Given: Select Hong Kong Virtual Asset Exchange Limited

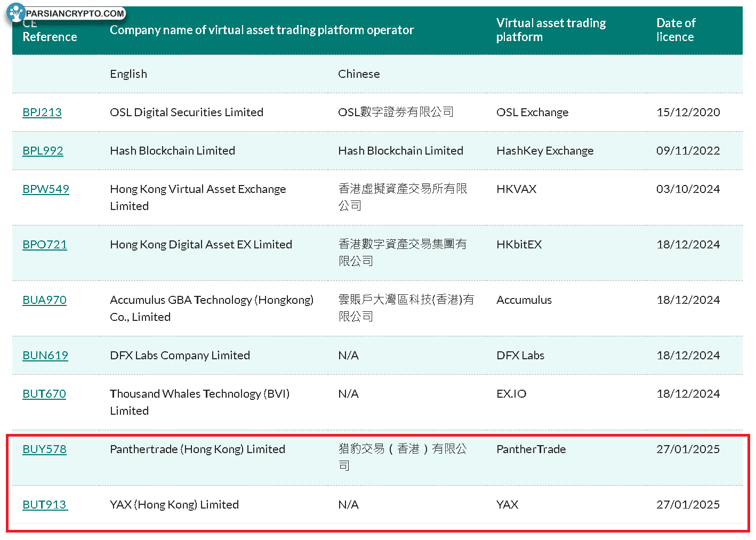Looking at the screenshot, I should click(198, 198).
